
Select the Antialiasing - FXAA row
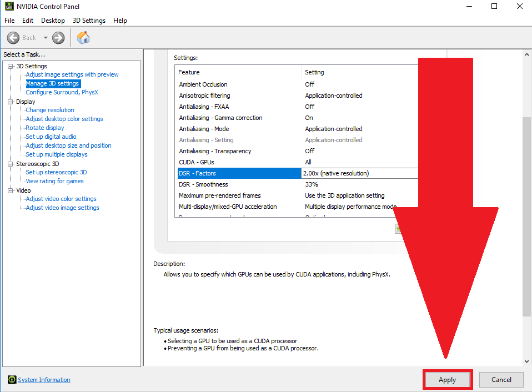pos(298,107)
